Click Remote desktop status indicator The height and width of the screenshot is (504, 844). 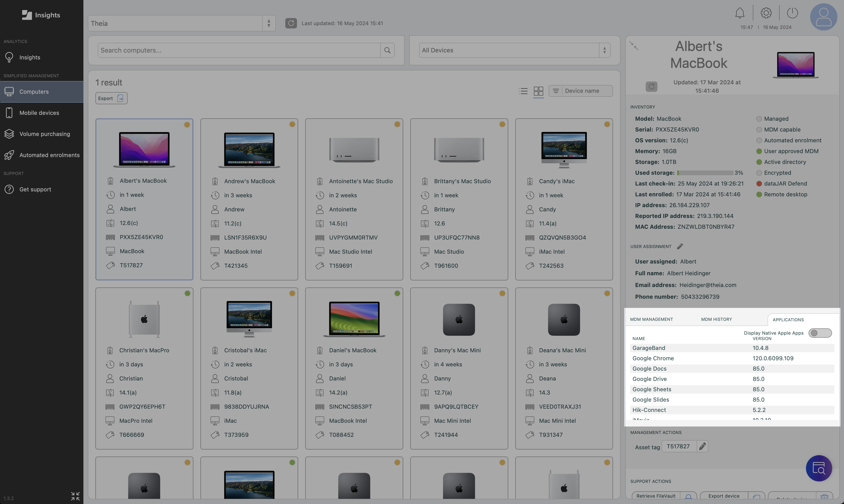pyautogui.click(x=759, y=195)
